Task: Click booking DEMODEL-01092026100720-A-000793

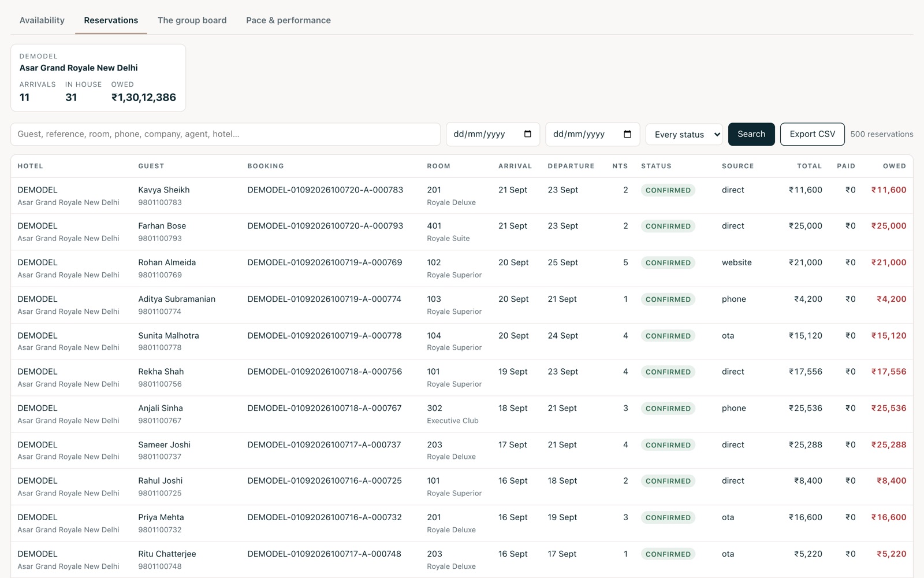Action: click(x=325, y=226)
